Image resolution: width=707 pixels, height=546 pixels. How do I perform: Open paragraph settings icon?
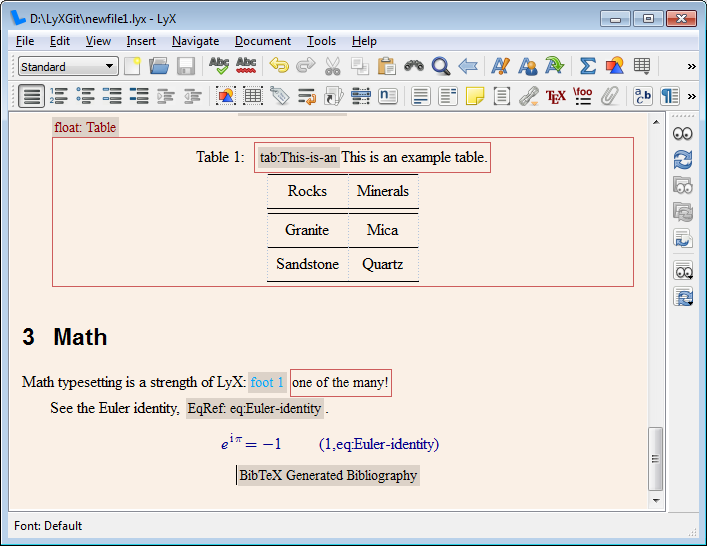click(670, 96)
